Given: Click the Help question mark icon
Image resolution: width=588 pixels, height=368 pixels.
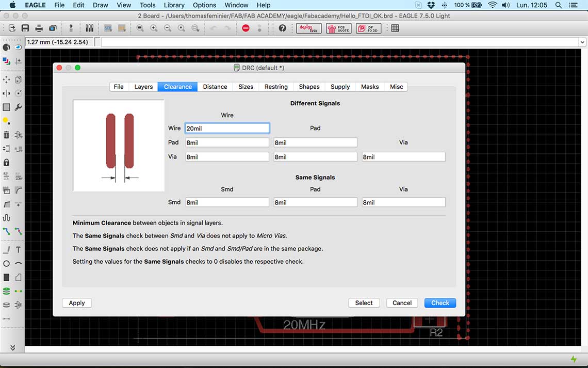Looking at the screenshot, I should pos(282,28).
